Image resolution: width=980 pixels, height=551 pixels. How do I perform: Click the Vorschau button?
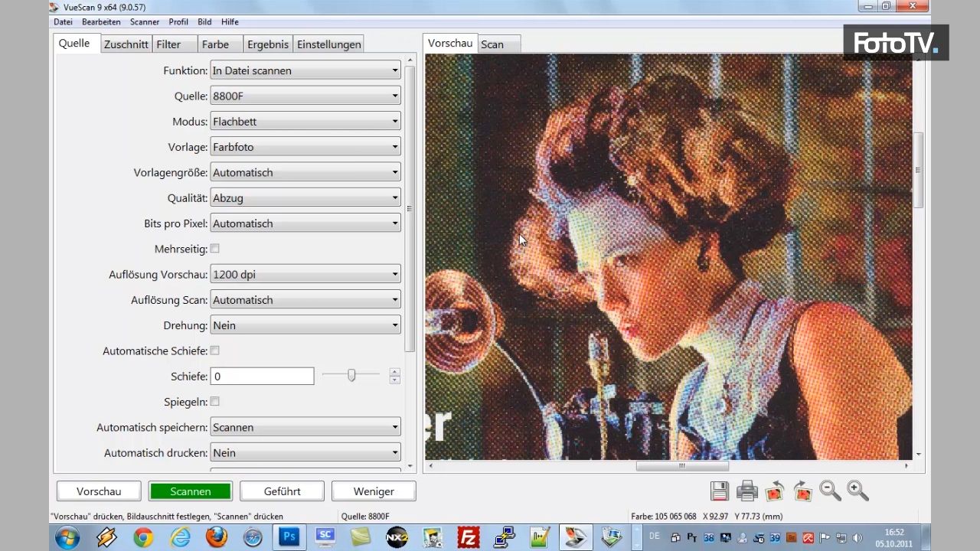click(x=99, y=491)
